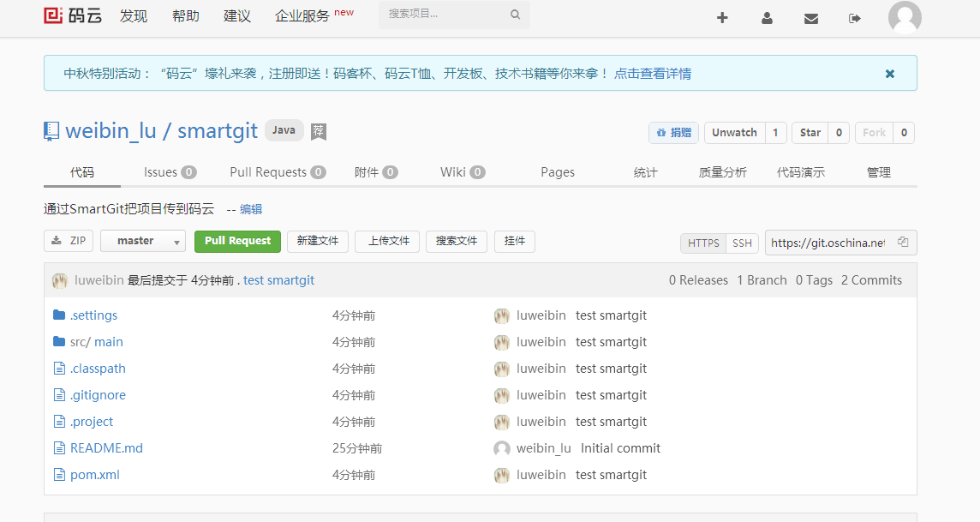Click the round user avatar in header
The height and width of the screenshot is (522, 980).
(905, 17)
